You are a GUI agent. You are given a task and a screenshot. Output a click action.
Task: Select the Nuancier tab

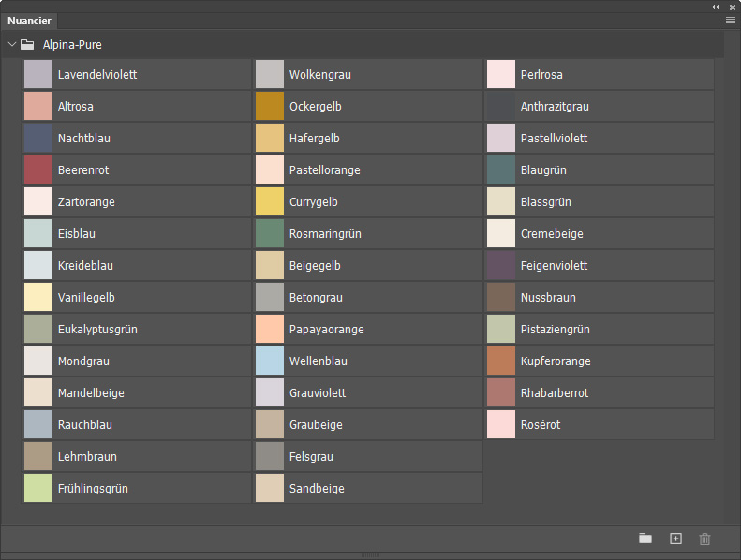coord(29,21)
